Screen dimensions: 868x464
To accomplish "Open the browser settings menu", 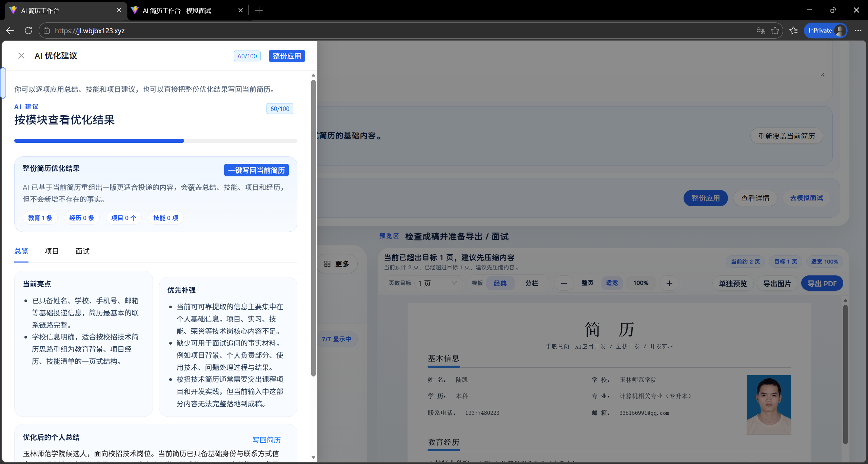I will pyautogui.click(x=858, y=31).
